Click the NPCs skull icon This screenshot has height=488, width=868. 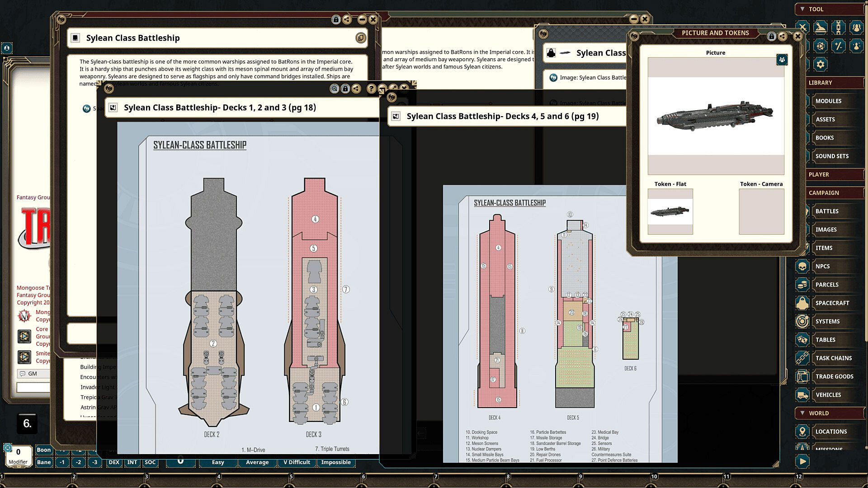coord(802,267)
